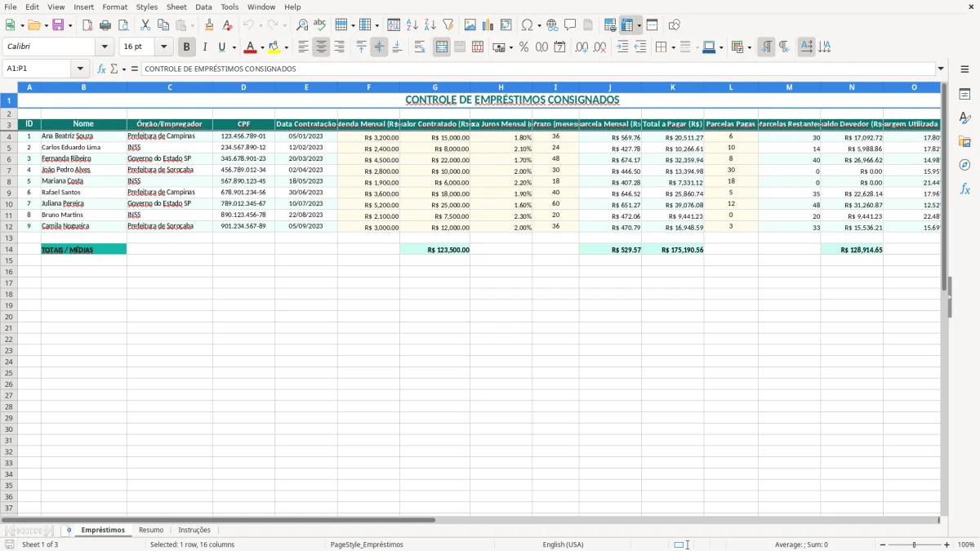Viewport: 980px width, 551px height.
Task: Expand the formula bar arrow
Action: pos(941,69)
